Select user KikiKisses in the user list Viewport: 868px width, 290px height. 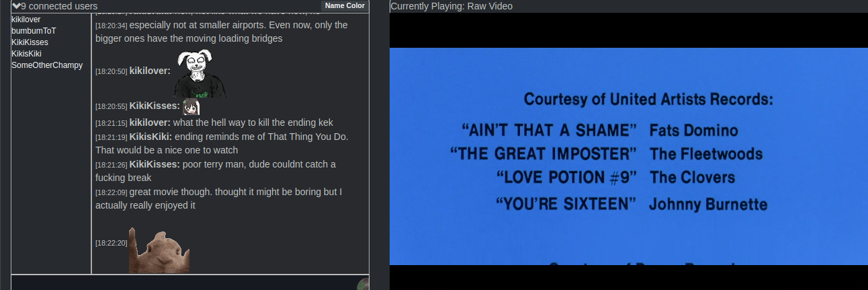30,42
